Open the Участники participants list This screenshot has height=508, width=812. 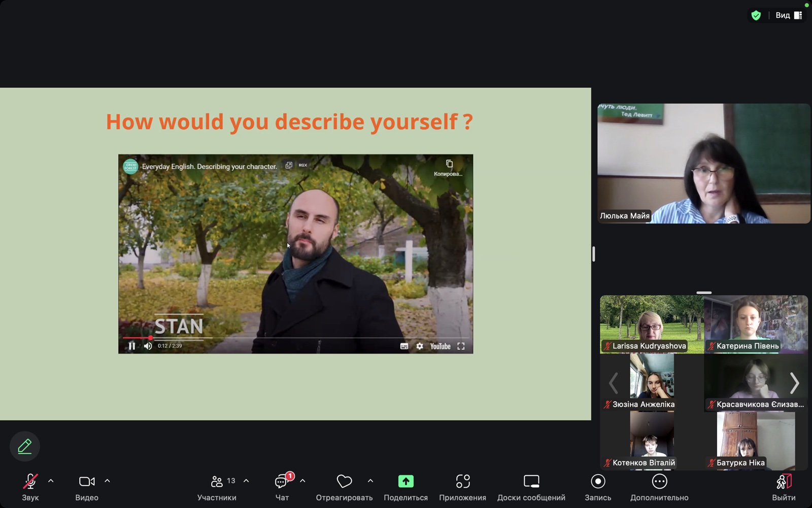(217, 482)
